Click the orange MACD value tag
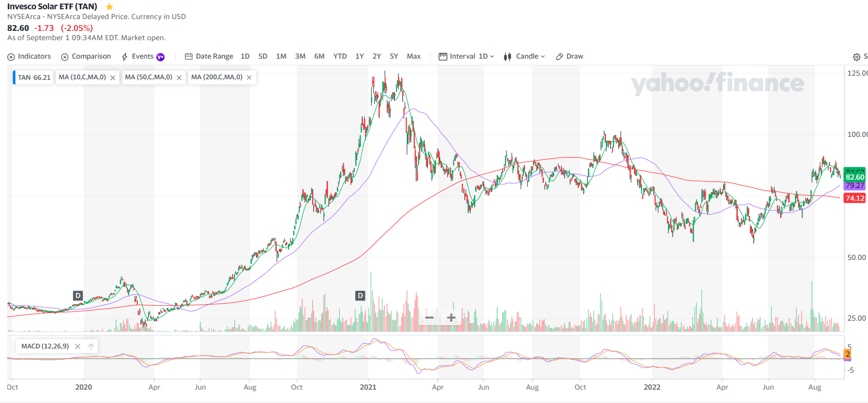 pyautogui.click(x=848, y=354)
